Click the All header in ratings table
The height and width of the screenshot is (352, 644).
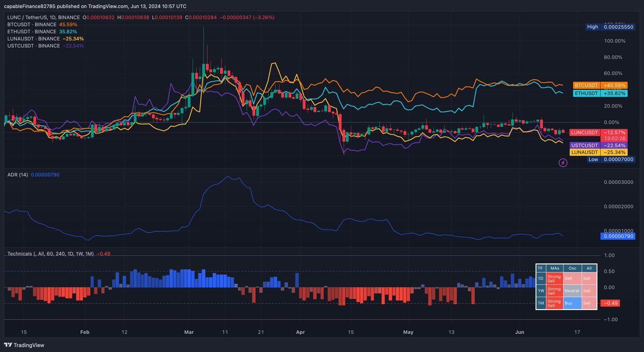coord(589,268)
